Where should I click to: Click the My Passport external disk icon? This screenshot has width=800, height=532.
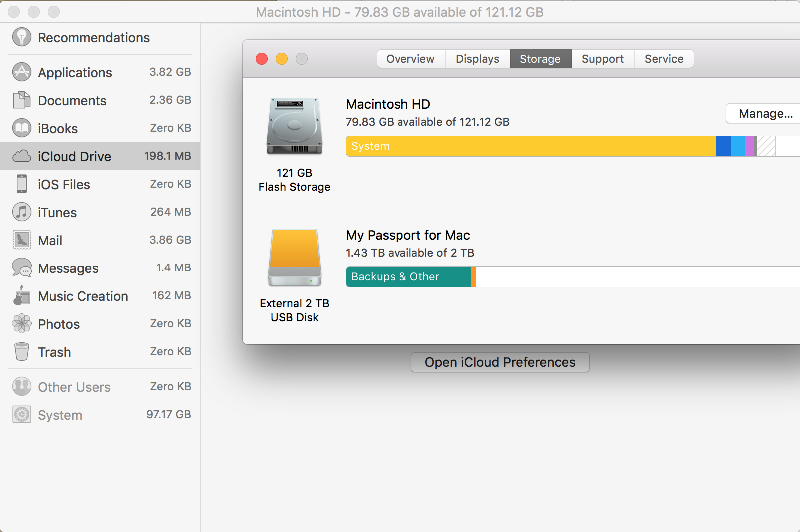coord(295,258)
